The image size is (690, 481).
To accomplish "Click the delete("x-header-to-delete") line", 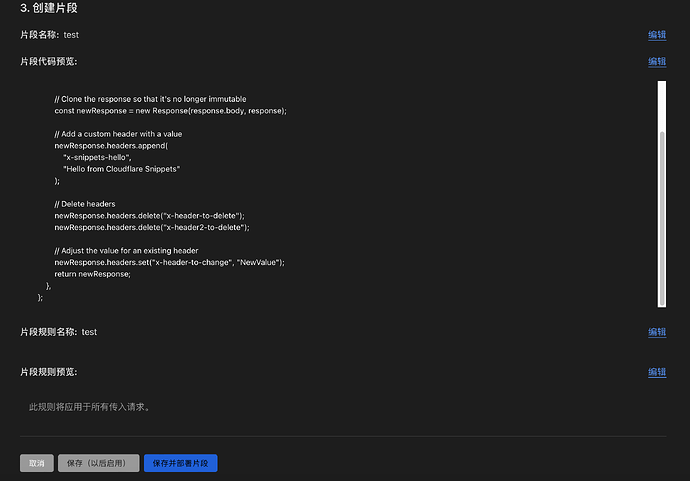I will [x=150, y=216].
